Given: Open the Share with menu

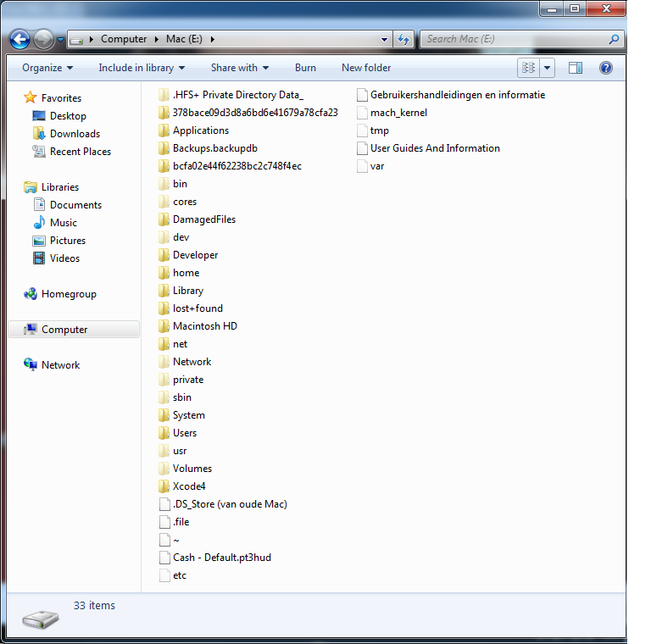Looking at the screenshot, I should click(240, 68).
